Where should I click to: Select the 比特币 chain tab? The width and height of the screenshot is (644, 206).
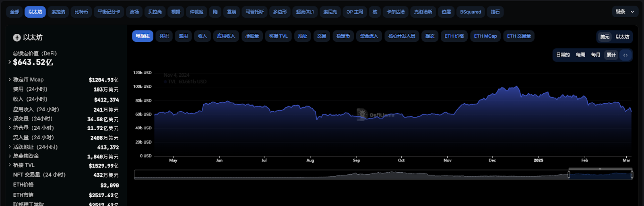click(x=81, y=12)
